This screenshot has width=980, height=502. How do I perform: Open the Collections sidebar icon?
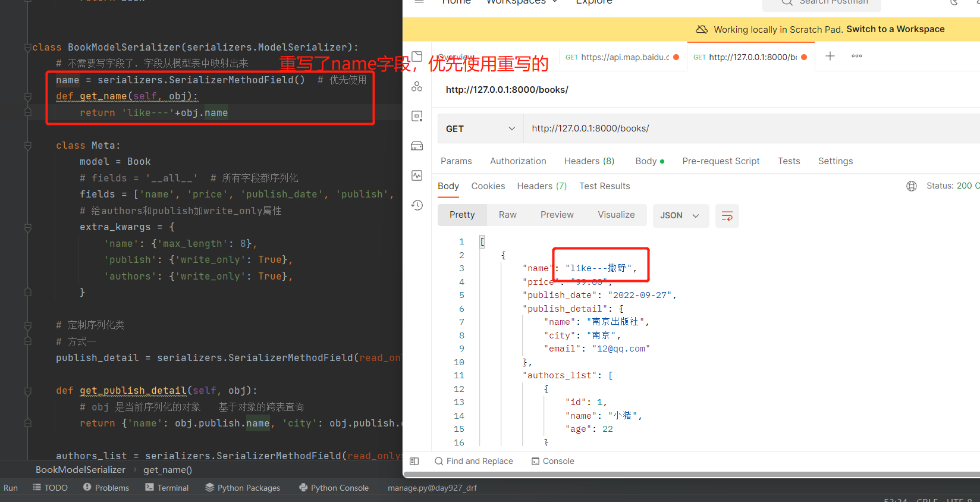(417, 57)
